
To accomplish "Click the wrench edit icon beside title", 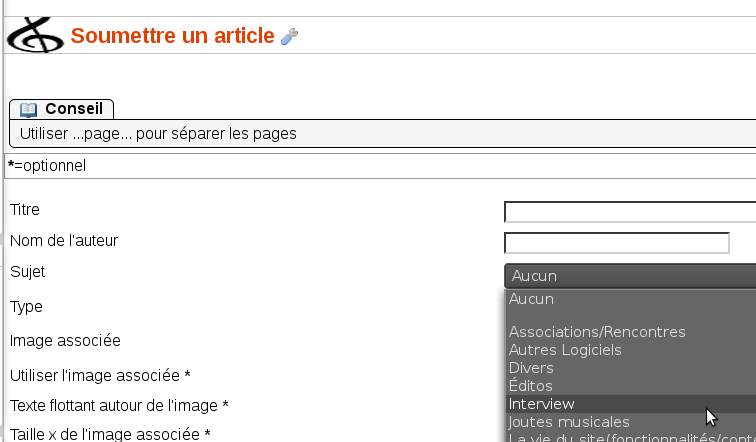I will 289,37.
